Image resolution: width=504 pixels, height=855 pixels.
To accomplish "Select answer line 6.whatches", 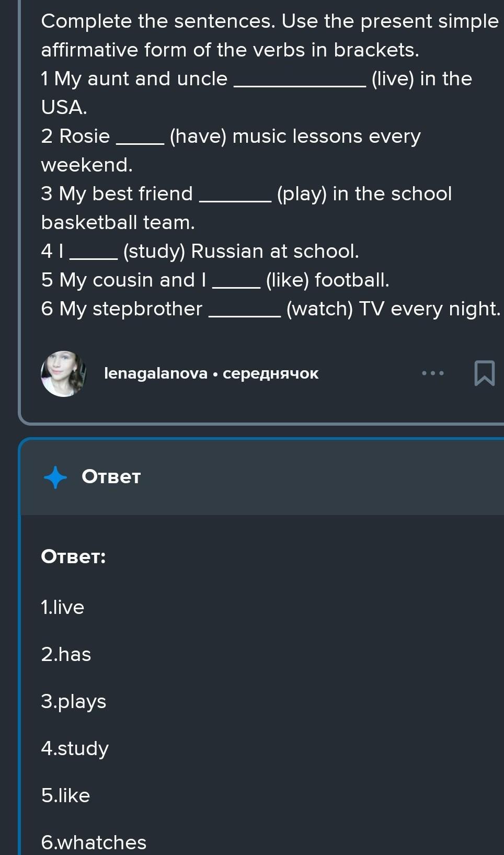I will click(x=94, y=842).
